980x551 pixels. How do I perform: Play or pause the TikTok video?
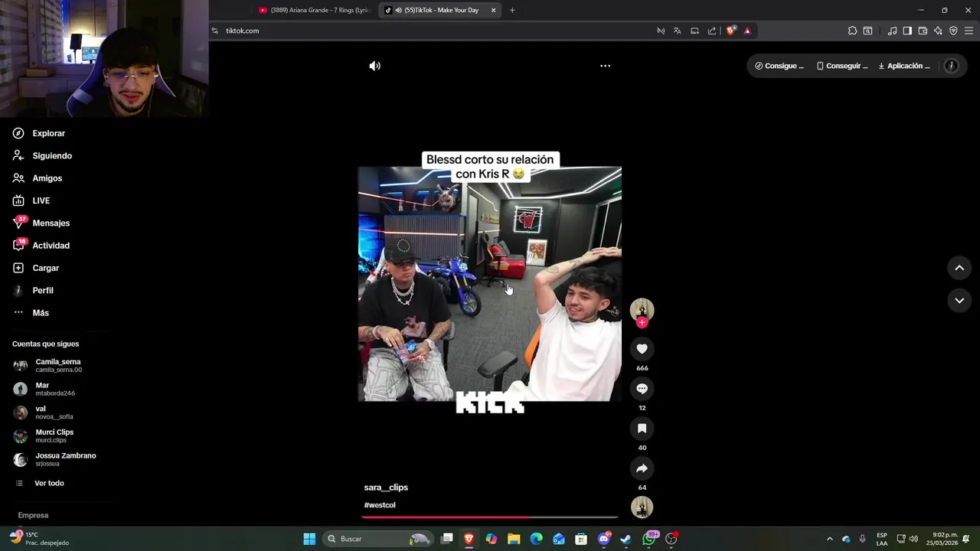pyautogui.click(x=490, y=284)
